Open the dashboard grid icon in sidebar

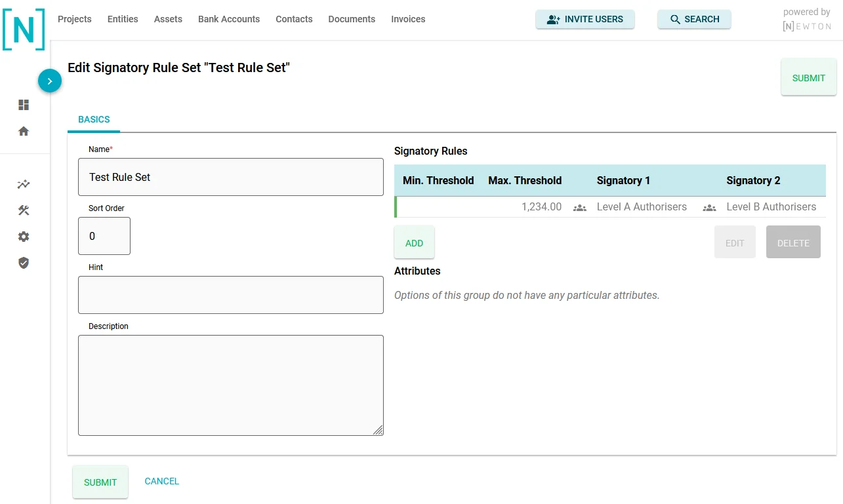point(24,105)
